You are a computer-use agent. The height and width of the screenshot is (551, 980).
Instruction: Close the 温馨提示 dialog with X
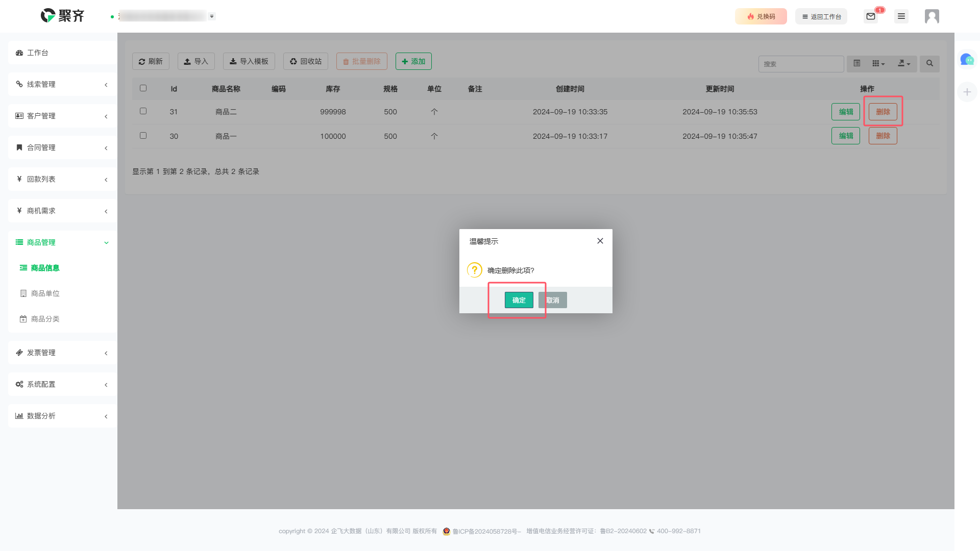[x=600, y=241]
